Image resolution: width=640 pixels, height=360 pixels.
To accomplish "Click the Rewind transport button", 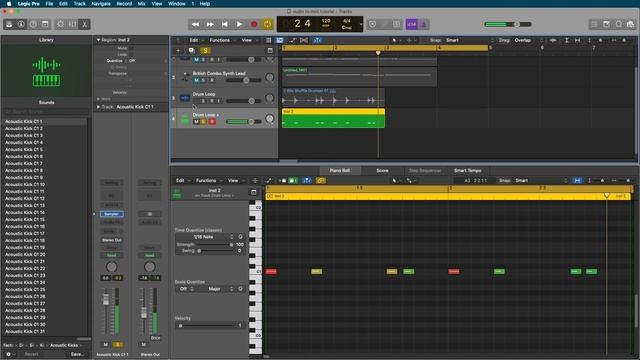I will (196, 24).
